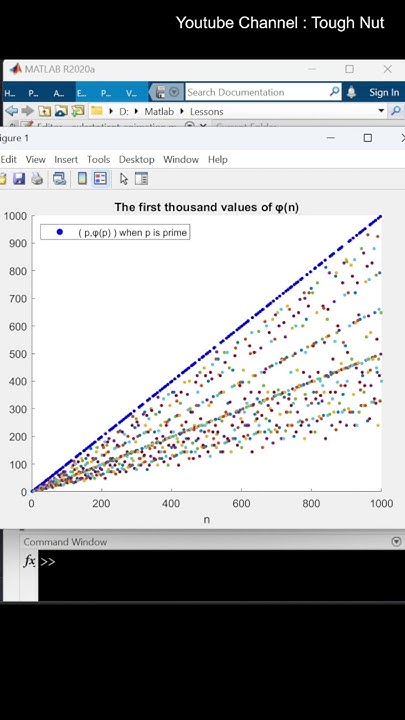Open the Tools menu in Figure 1
405x720 pixels.
point(99,159)
